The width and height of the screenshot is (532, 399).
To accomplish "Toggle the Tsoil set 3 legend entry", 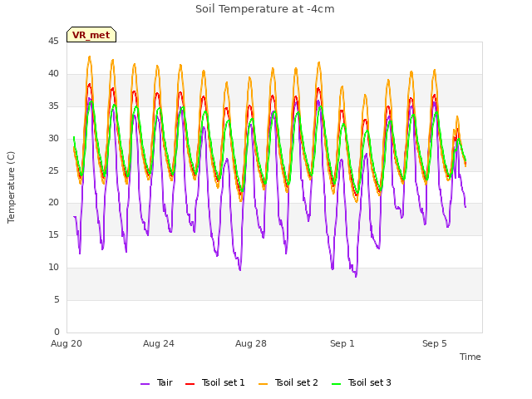I will click(x=362, y=382).
